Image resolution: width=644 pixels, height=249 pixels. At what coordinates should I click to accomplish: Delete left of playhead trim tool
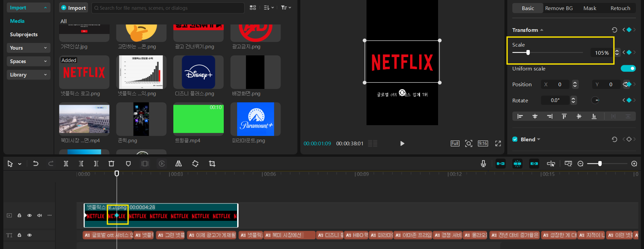pyautogui.click(x=81, y=163)
